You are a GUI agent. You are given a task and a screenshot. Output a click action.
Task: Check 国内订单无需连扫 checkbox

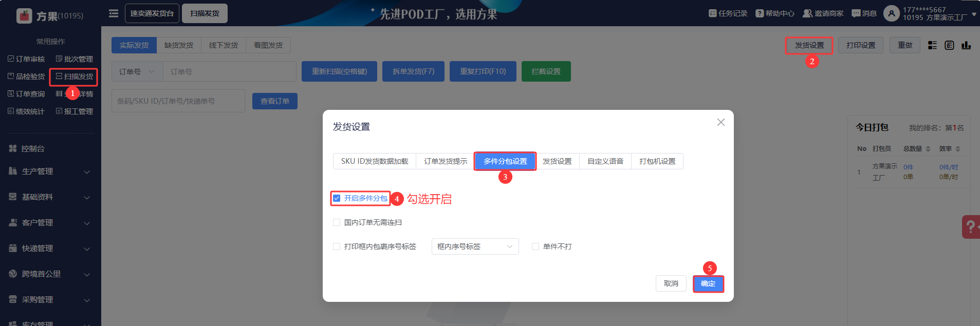[337, 222]
